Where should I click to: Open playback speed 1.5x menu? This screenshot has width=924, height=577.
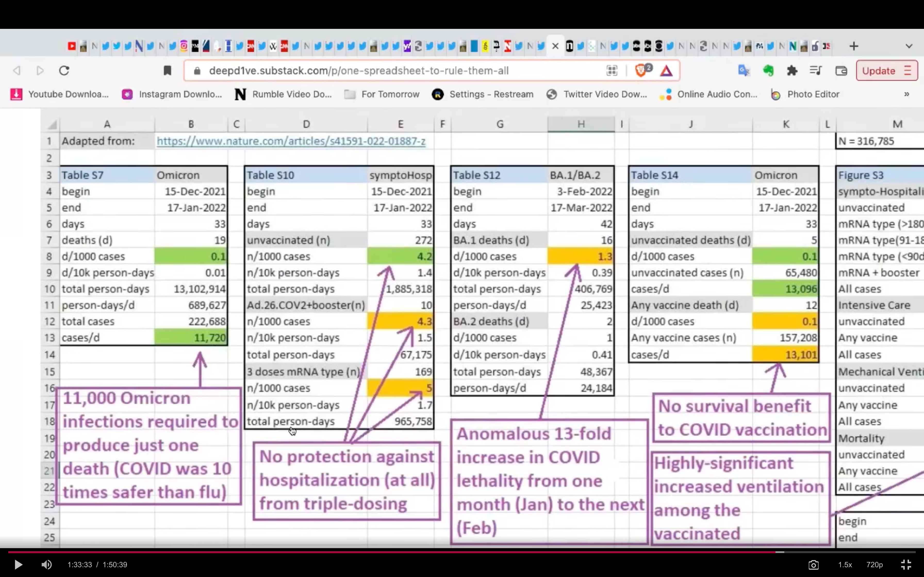[845, 564]
